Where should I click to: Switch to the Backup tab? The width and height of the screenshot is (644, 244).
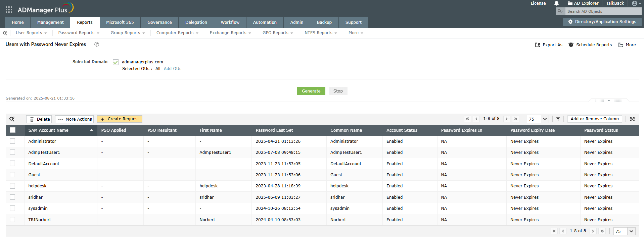[x=324, y=22]
